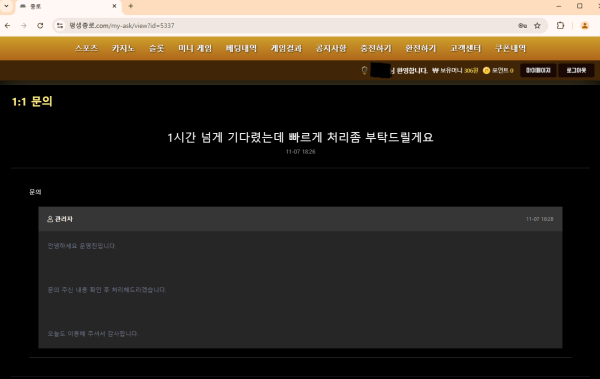
Task: Click the browser forward arrow
Action: (x=24, y=26)
